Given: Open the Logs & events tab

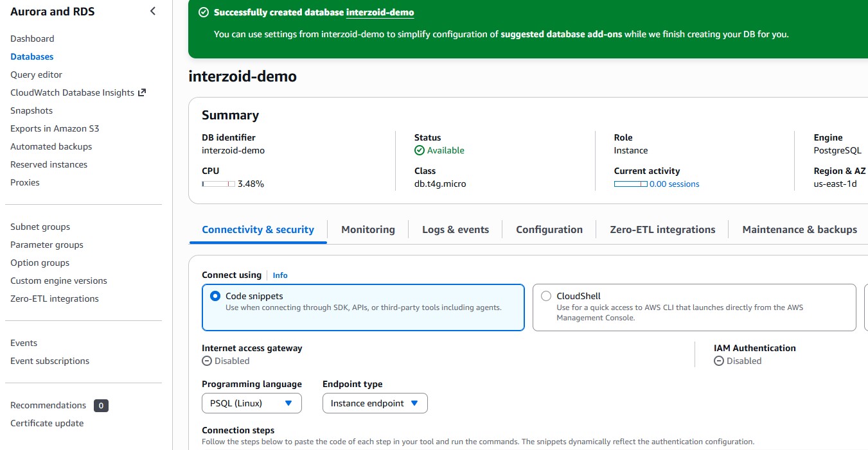Looking at the screenshot, I should pyautogui.click(x=456, y=229).
